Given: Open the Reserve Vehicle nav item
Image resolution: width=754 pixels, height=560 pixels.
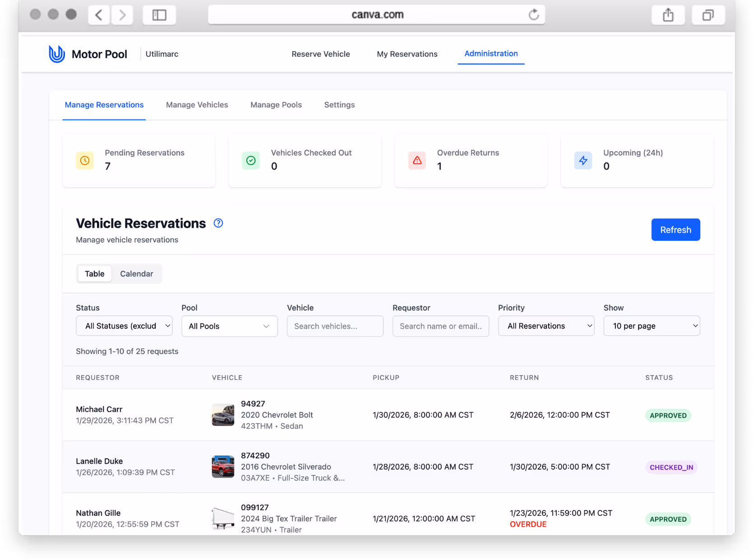Looking at the screenshot, I should click(x=321, y=54).
